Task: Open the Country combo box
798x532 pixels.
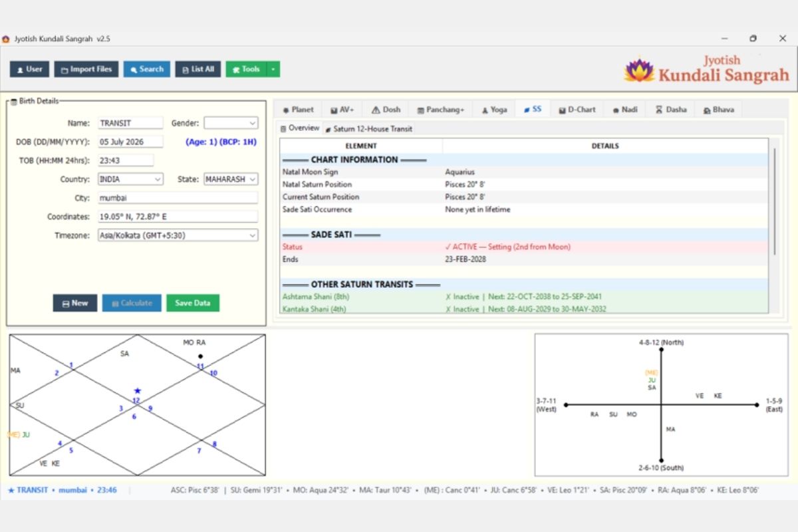Action: click(130, 179)
